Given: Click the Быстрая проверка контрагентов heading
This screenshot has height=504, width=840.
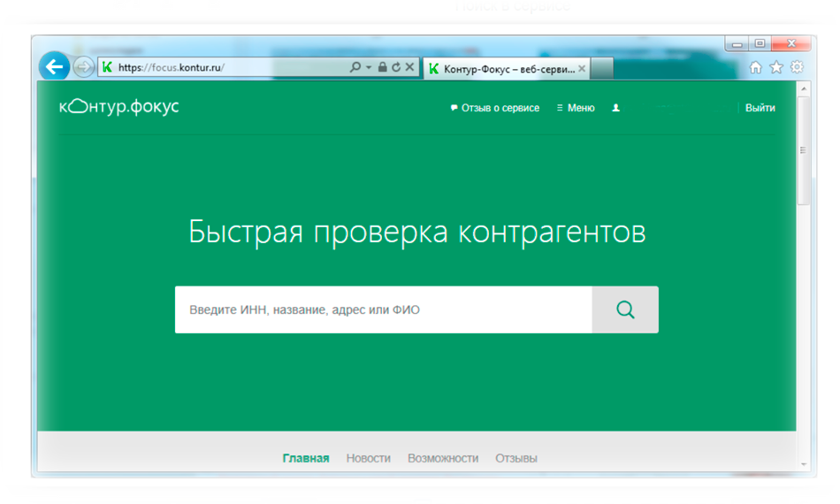Looking at the screenshot, I should coord(416,233).
